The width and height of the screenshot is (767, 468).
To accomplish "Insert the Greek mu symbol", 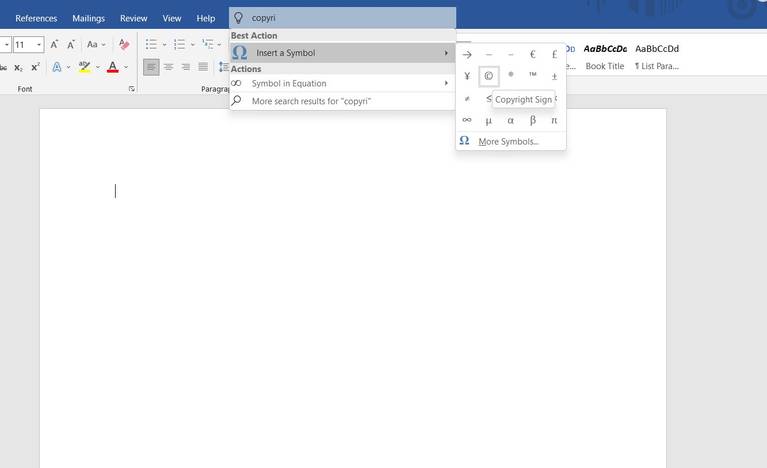I will (x=488, y=120).
